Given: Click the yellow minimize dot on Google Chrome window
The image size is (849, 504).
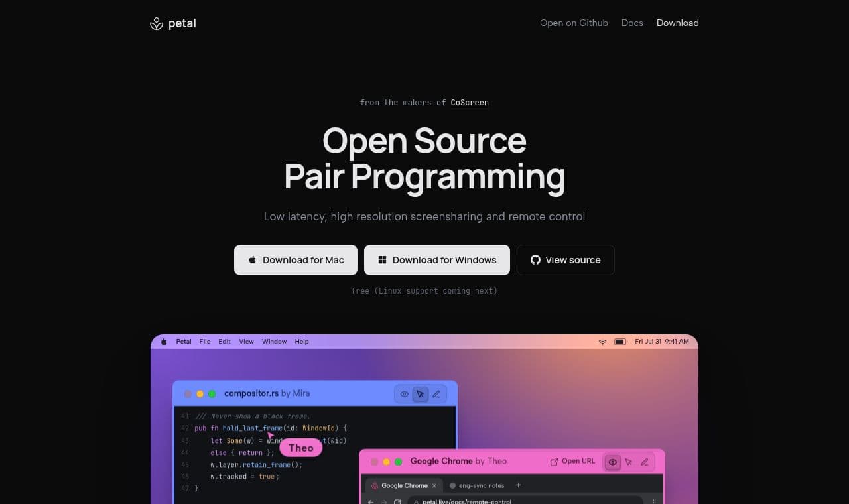Looking at the screenshot, I should (x=386, y=462).
